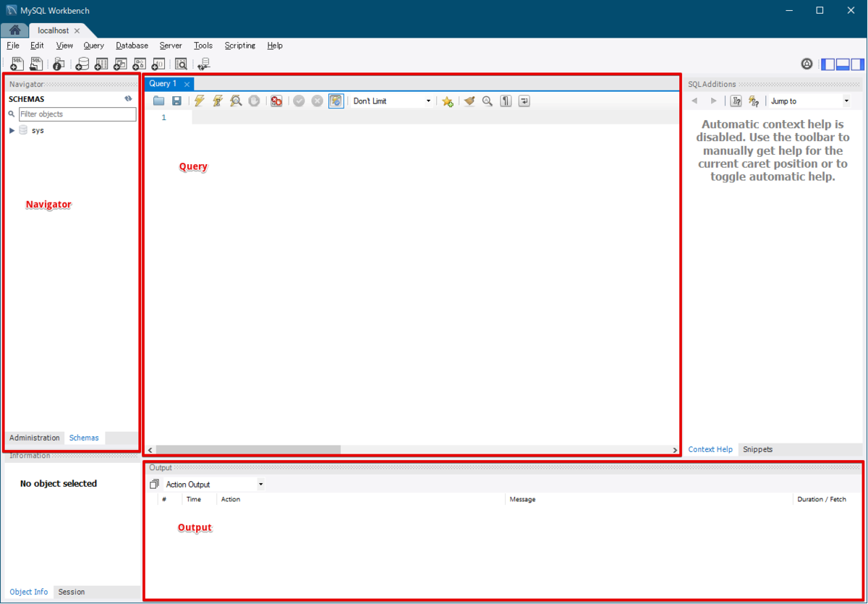Open the Don't Limit rows dropdown

tap(391, 101)
